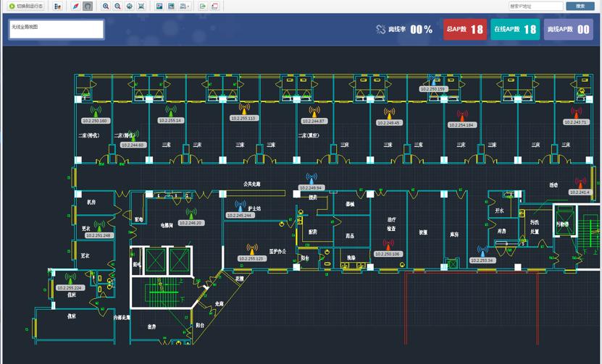Select the AP labeled 10.2.250.160

click(94, 112)
